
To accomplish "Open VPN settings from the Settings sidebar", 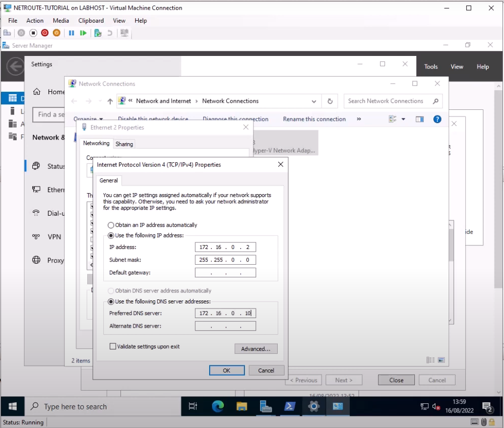I will 54,236.
